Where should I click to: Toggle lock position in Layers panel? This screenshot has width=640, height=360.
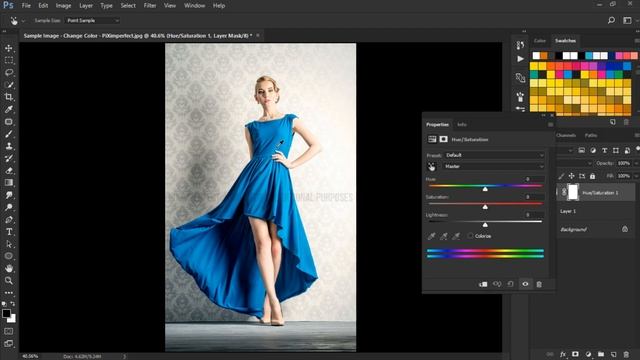[x=571, y=176]
